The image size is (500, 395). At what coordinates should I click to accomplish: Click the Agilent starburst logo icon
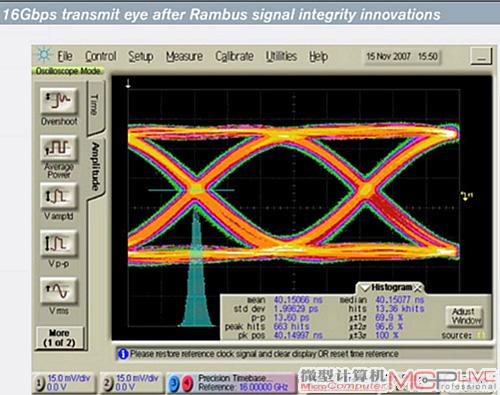point(44,55)
